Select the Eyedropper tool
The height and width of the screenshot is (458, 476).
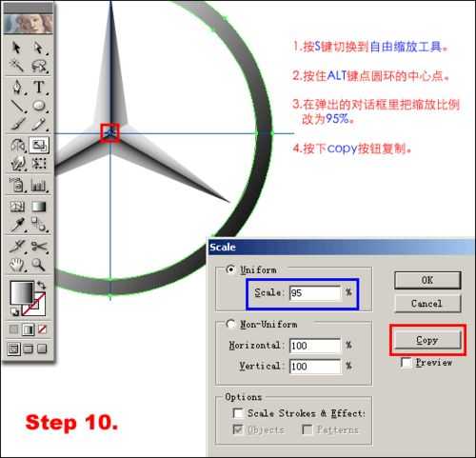pos(17,225)
